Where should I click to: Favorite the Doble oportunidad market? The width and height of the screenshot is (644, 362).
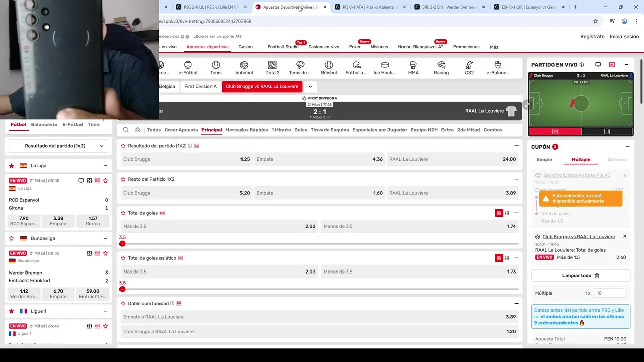click(x=123, y=304)
